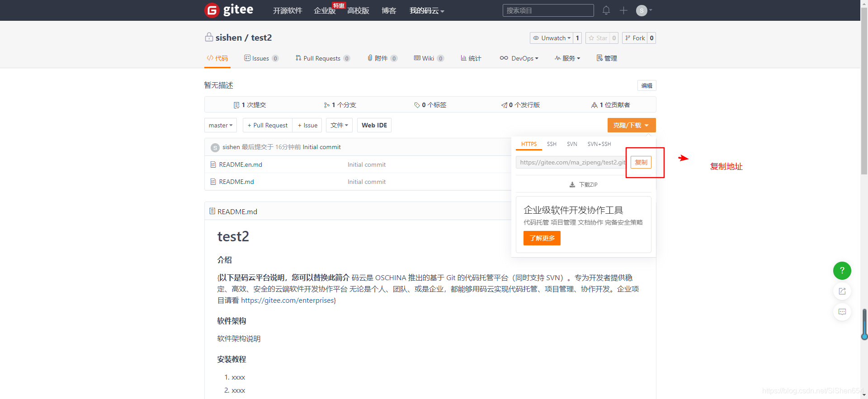The height and width of the screenshot is (399, 868).
Task: Click the 了解更多 button
Action: [x=542, y=238]
